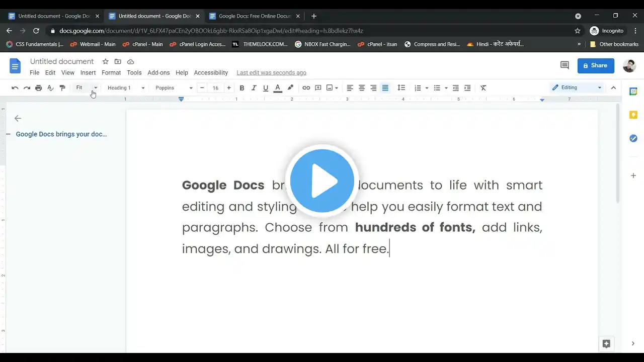Toggle Bold formatting
This screenshot has height=362, width=644.
click(x=242, y=88)
